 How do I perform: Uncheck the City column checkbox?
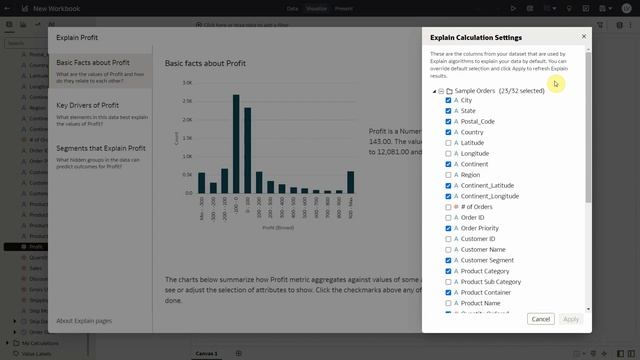[x=448, y=100]
